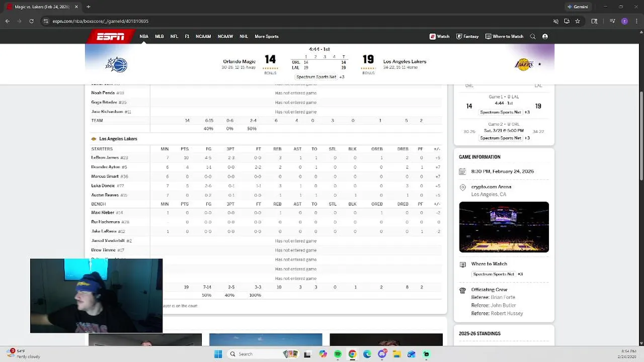The image size is (644, 362).
Task: Close the Magic vs. Lakers tab
Action: [76, 7]
